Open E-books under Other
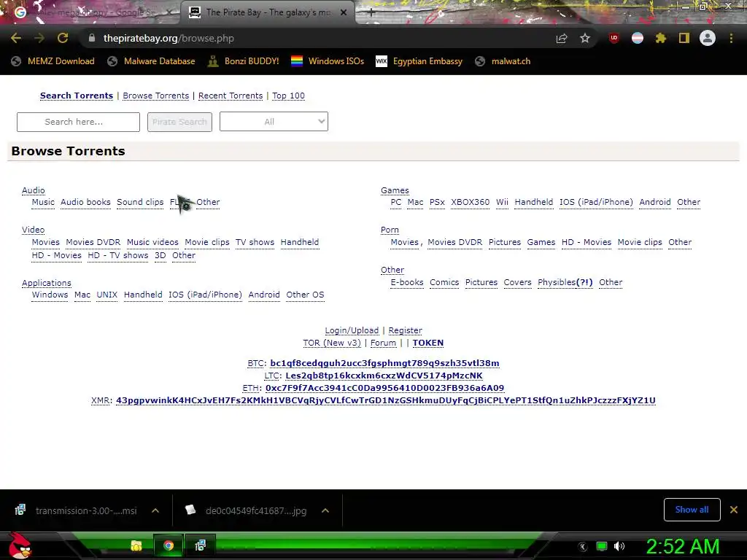 click(x=407, y=282)
